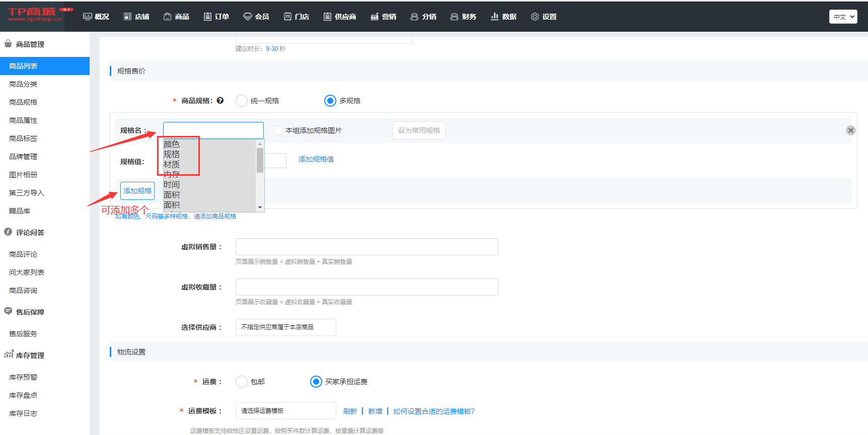Click the 供应商 supplier icon in top bar
868x435 pixels.
[327, 17]
